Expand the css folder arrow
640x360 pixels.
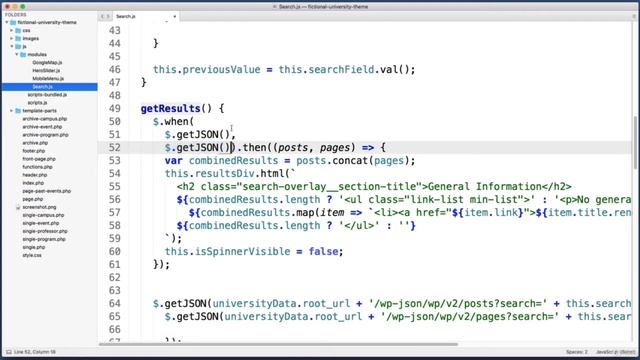click(12, 31)
